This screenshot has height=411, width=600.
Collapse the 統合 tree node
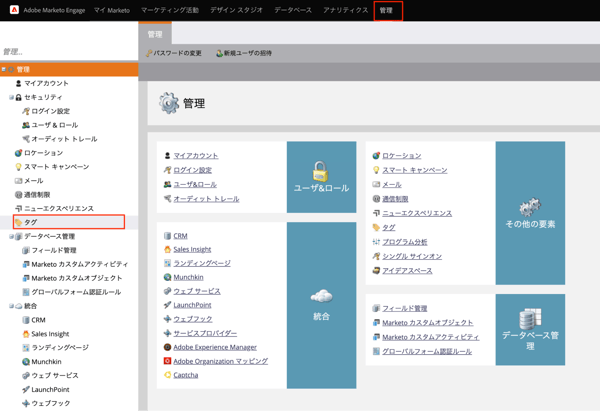11,306
